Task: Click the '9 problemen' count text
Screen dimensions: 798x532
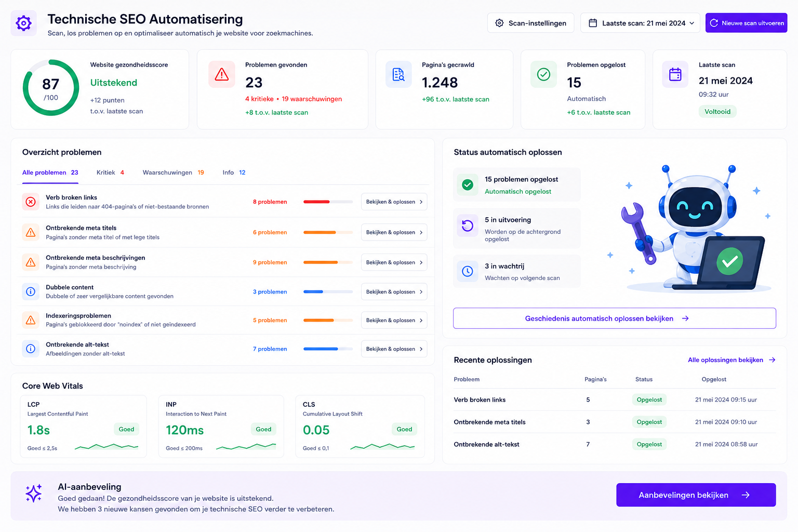Action: coord(270,262)
